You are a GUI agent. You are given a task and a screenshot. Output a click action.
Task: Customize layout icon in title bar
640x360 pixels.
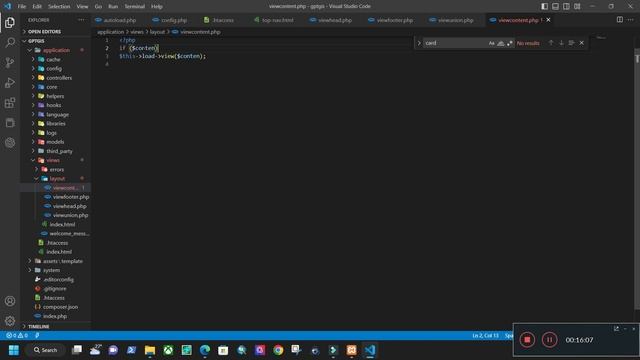577,6
